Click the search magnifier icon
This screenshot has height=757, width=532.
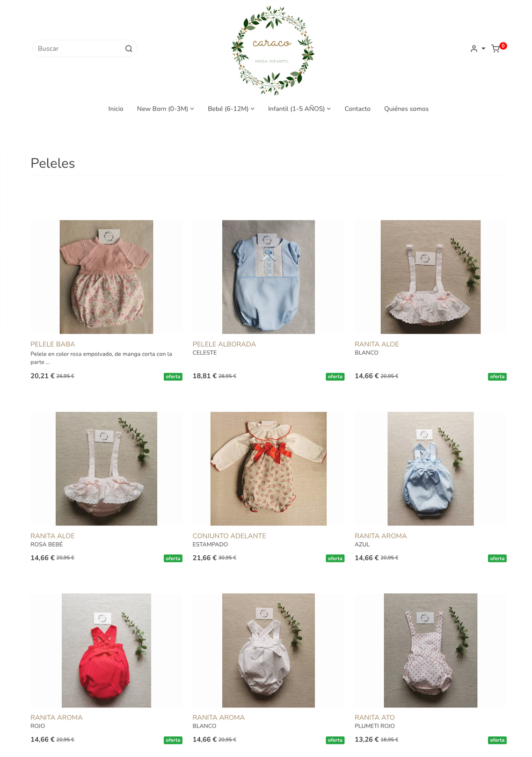pyautogui.click(x=129, y=49)
